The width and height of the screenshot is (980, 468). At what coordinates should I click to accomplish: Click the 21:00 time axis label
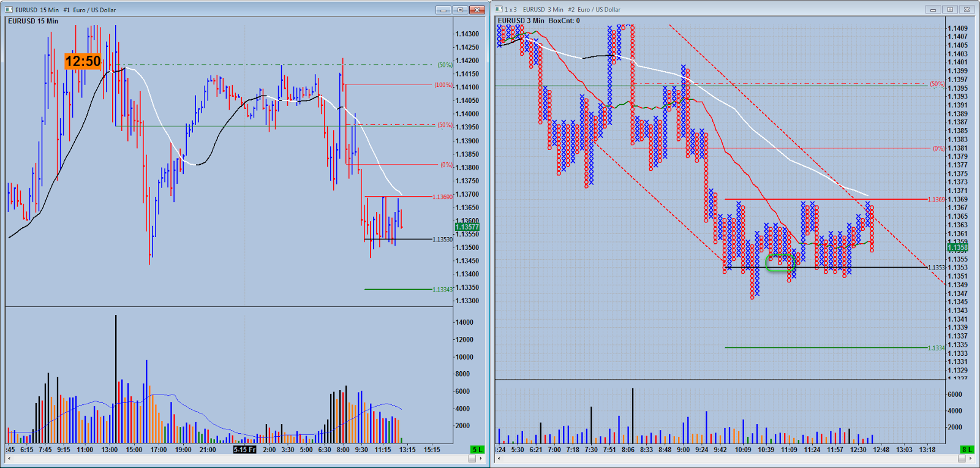208,450
